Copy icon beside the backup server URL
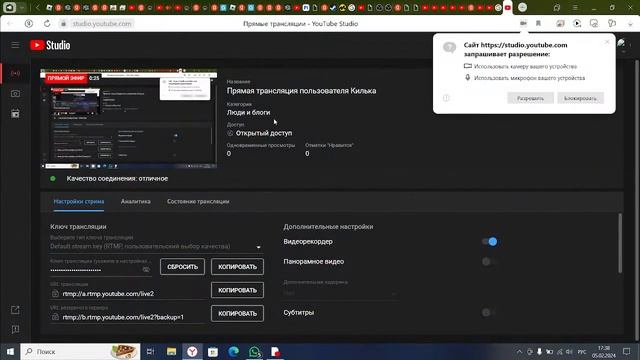Image resolution: width=640 pixels, height=360 pixels. pyautogui.click(x=56, y=317)
